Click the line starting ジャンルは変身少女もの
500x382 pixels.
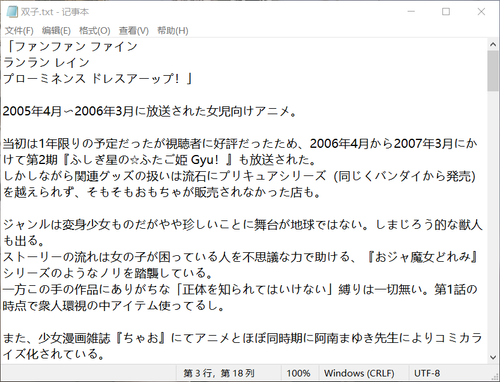tap(243, 225)
